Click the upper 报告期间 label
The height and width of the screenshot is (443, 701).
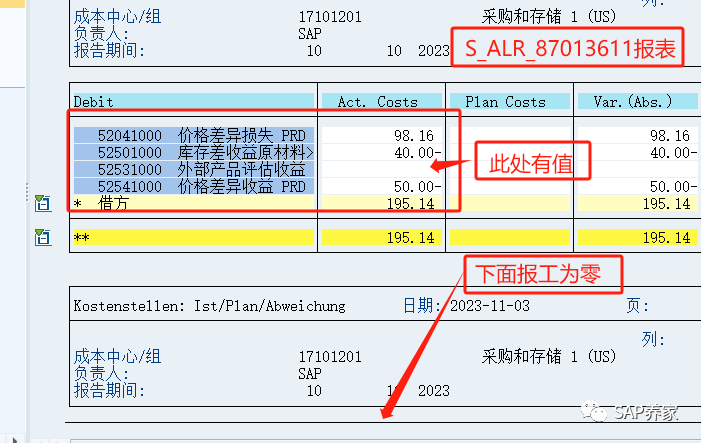(109, 51)
